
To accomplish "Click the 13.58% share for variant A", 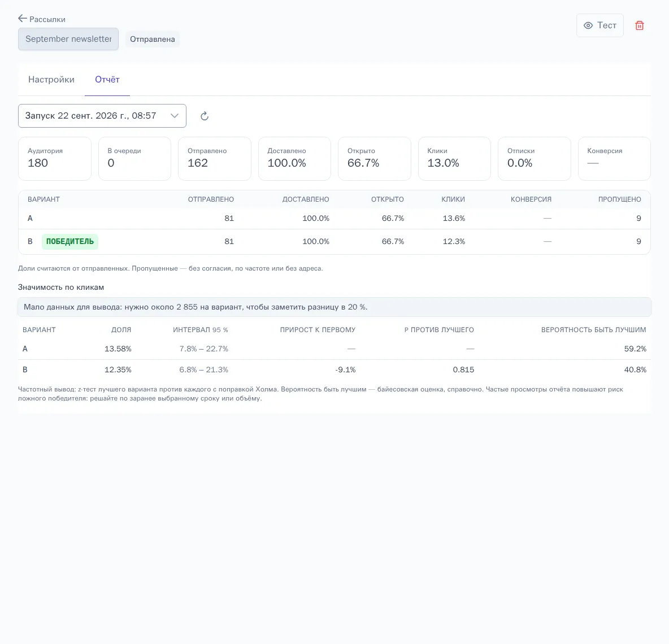I will tap(118, 349).
